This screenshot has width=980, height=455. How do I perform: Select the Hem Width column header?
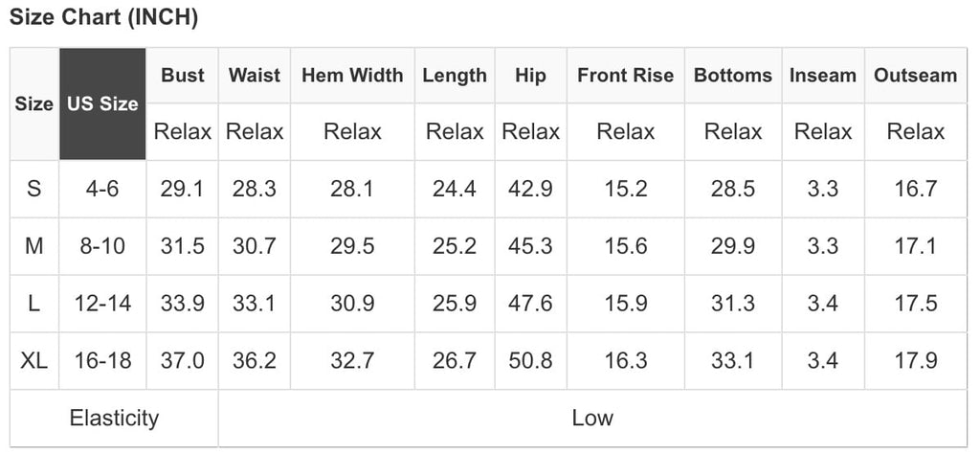click(352, 76)
